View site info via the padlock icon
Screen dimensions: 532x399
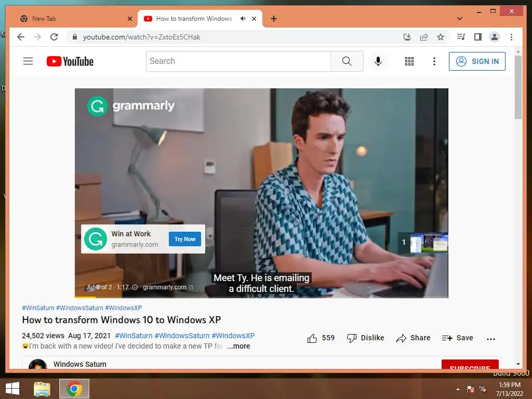[75, 37]
